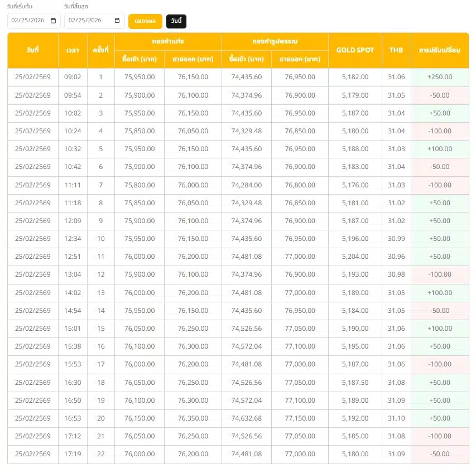476x473 pixels.
Task: Focus the วันที่เริ่มต้น start date field
Action: pyautogui.click(x=29, y=21)
